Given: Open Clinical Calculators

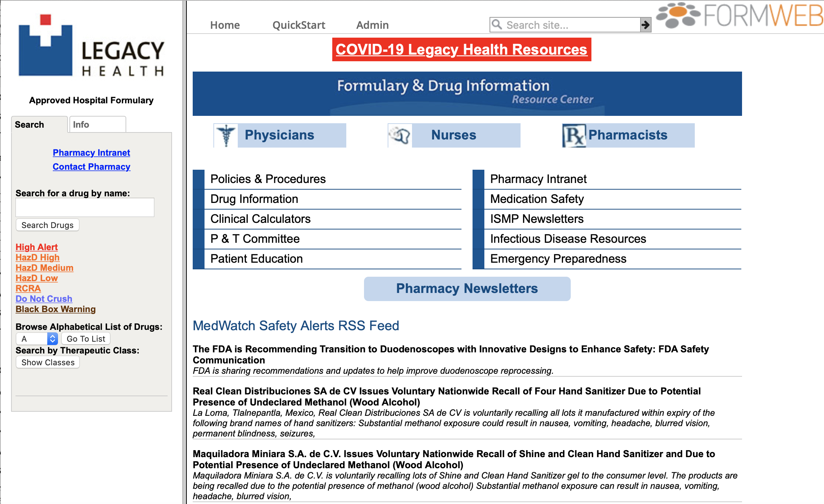Looking at the screenshot, I should point(327,219).
